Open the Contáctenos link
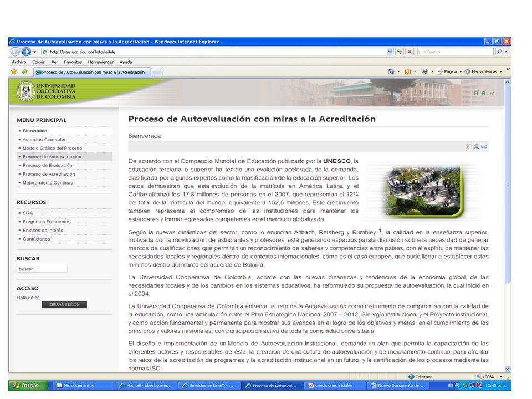The height and width of the screenshot is (399, 532). tap(37, 239)
